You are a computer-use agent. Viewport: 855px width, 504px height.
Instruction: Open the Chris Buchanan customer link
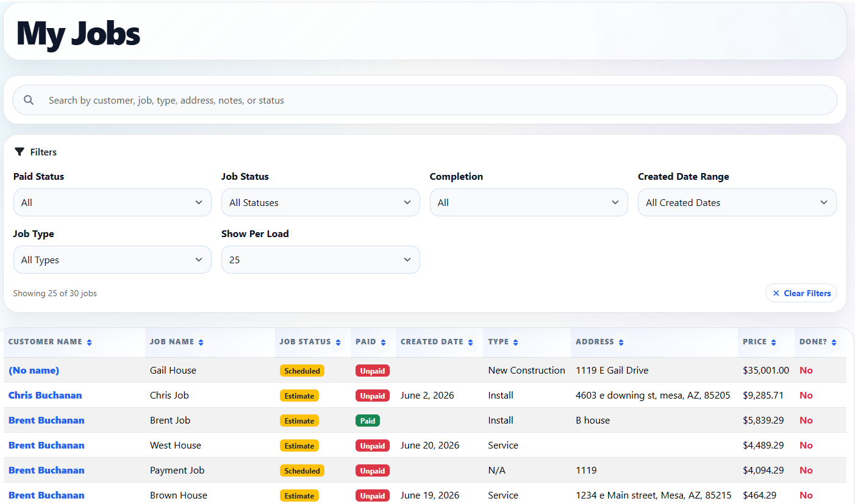pos(45,396)
